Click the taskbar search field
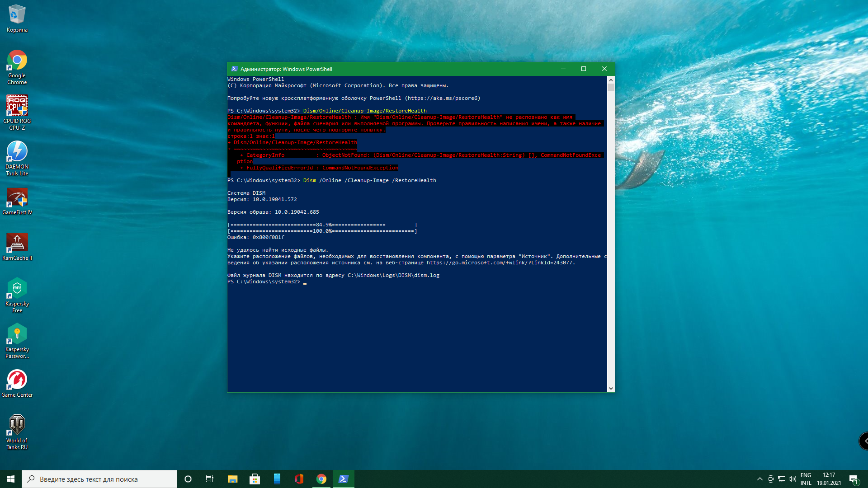This screenshot has height=488, width=868. 99,479
